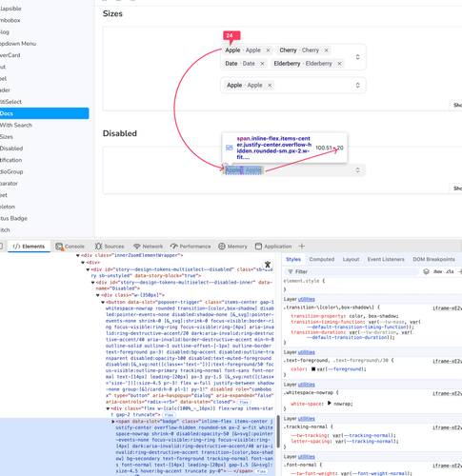Remove the Date tag
462x476 pixels.
[x=262, y=64]
